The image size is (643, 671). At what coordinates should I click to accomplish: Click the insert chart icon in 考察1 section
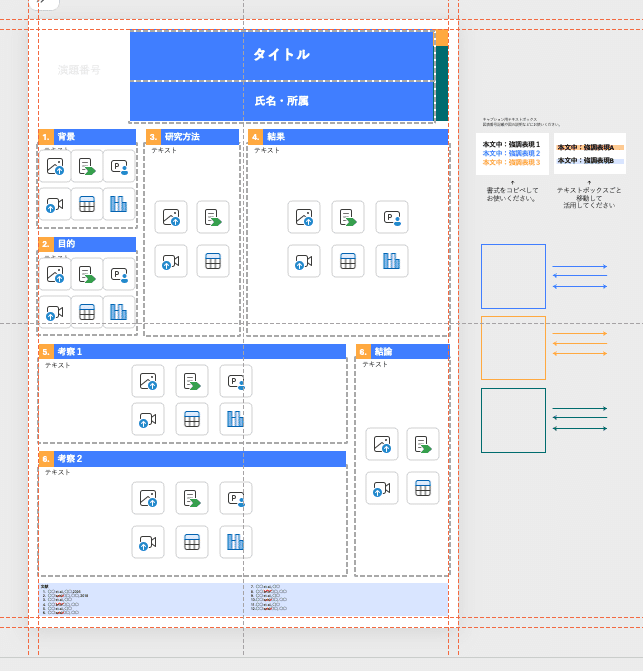point(236,419)
